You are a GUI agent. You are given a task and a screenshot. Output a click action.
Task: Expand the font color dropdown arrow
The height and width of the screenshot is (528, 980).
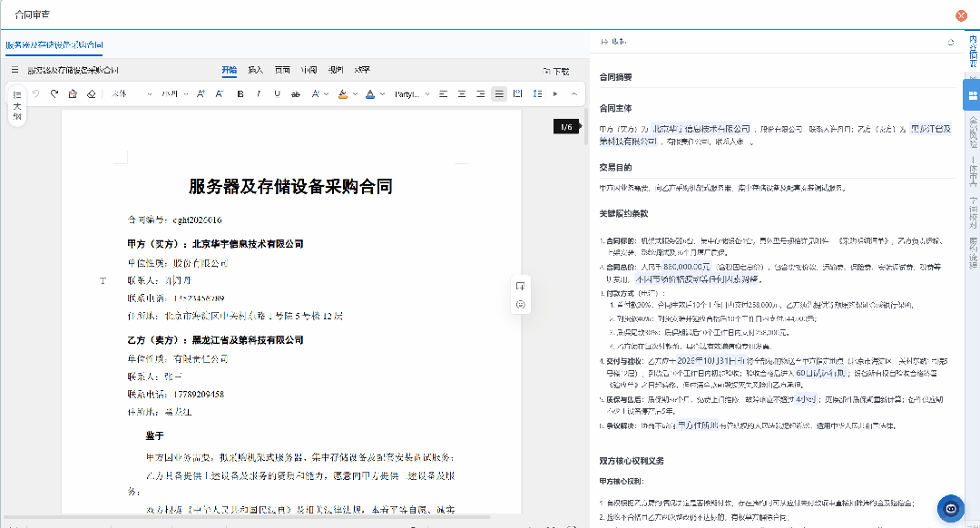383,94
